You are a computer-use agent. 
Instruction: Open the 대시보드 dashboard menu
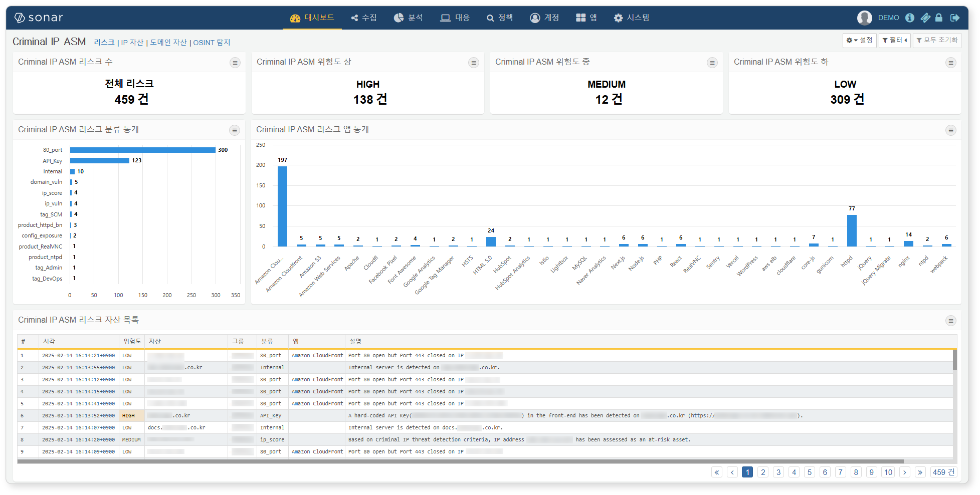(312, 18)
